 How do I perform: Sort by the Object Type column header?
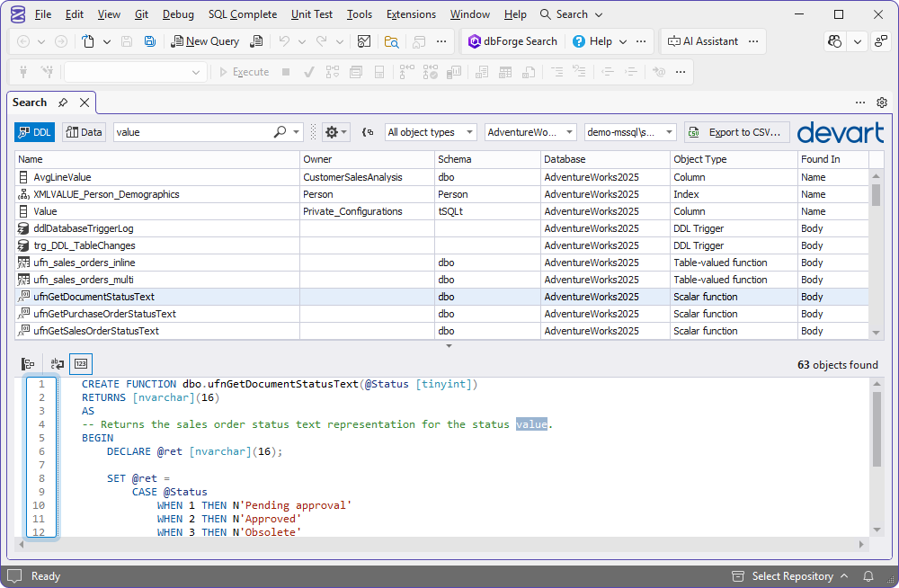click(734, 159)
